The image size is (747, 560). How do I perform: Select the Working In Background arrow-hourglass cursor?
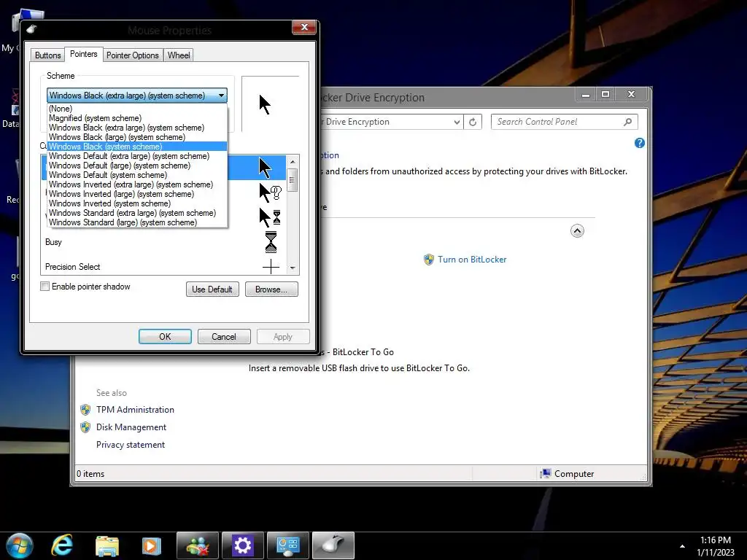270,217
